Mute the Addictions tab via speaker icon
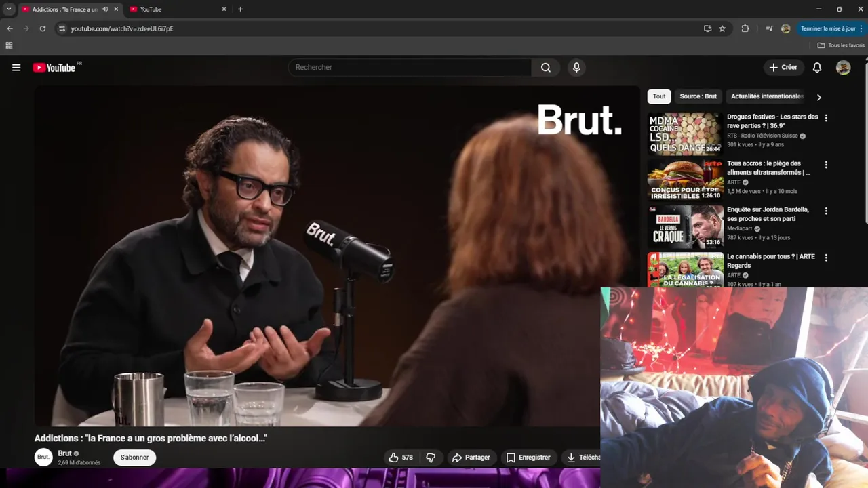Image resolution: width=868 pixels, height=488 pixels. pos(105,9)
